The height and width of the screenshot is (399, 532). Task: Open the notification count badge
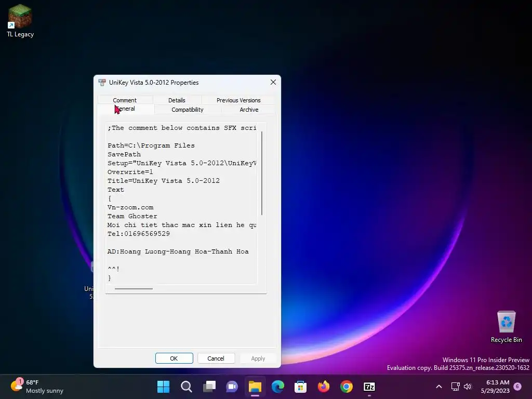click(x=517, y=387)
